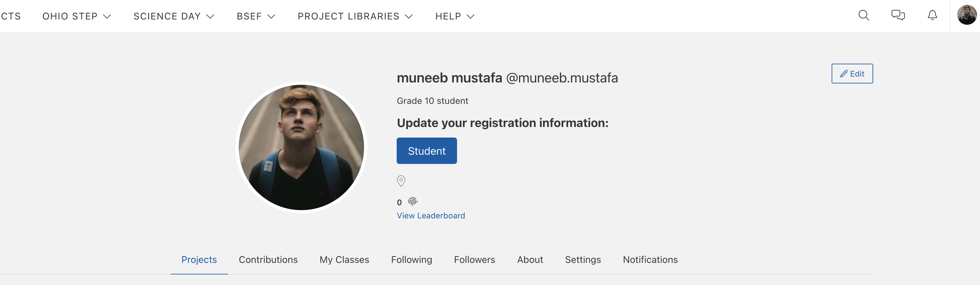Image resolution: width=980 pixels, height=285 pixels.
Task: Select the Settings tab
Action: [x=582, y=260]
